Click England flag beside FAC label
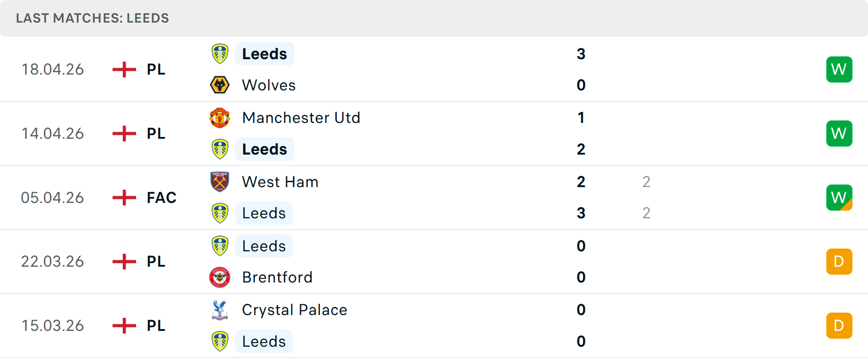The image size is (868, 358). [124, 198]
